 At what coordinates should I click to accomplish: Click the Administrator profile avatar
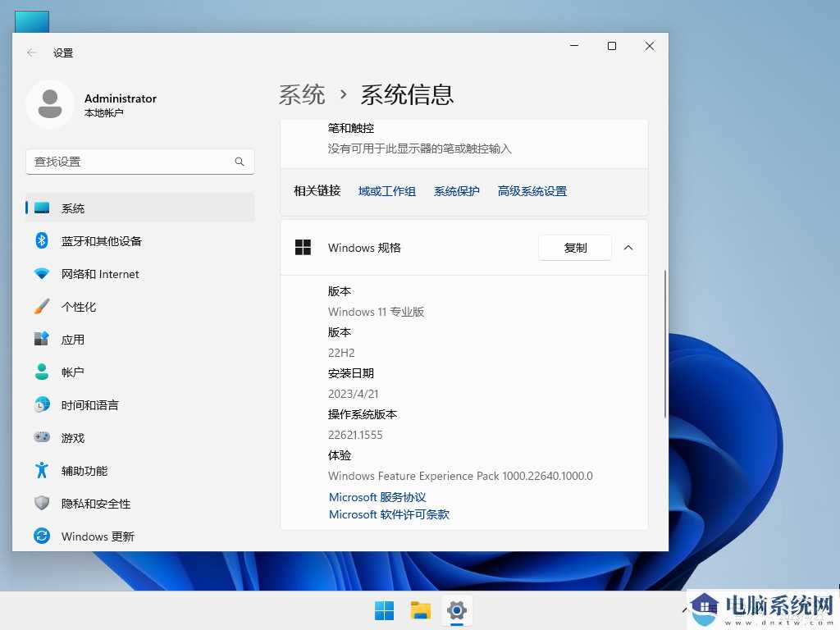pos(50,104)
